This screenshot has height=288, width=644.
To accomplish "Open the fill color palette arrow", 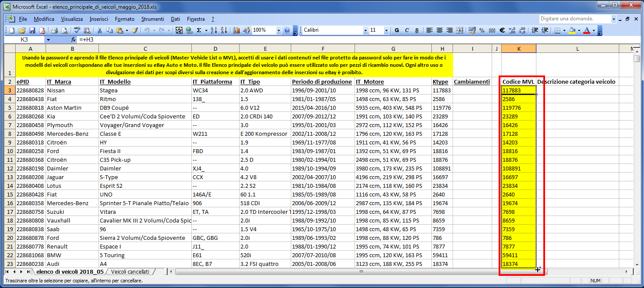I will (x=579, y=30).
